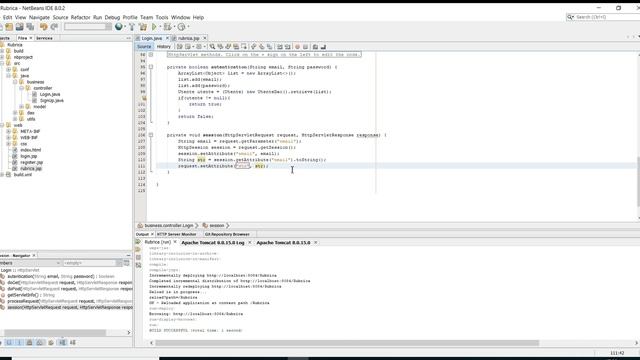Click the Comment lines icon
Screen dimensions: 640x360
tap(315, 47)
